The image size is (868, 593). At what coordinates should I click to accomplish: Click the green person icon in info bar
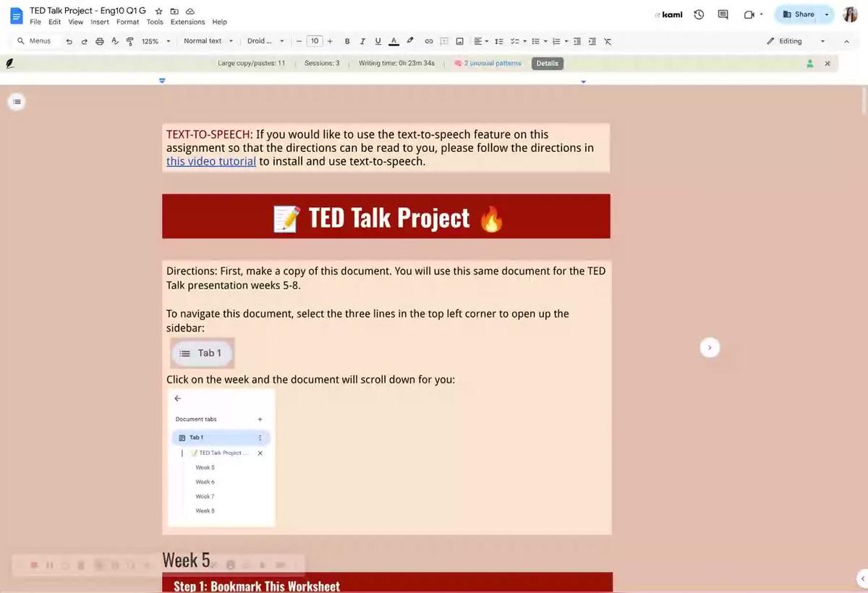point(810,64)
